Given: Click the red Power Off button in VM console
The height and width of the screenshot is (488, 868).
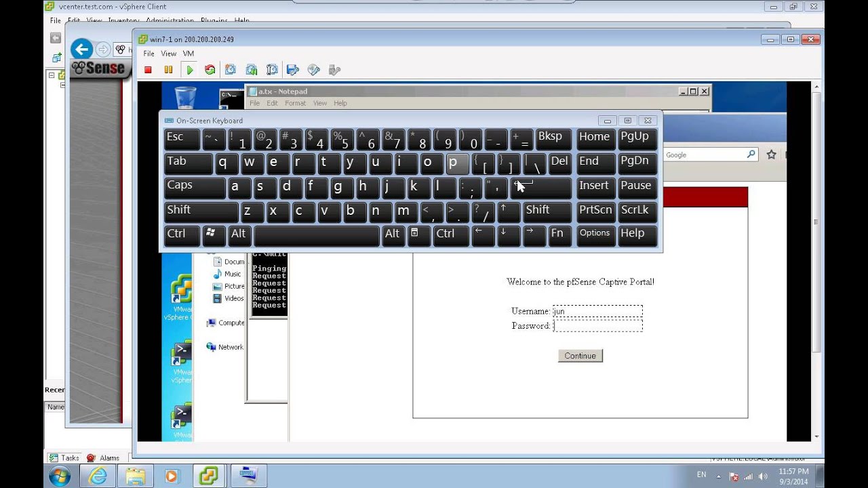Looking at the screenshot, I should 148,70.
